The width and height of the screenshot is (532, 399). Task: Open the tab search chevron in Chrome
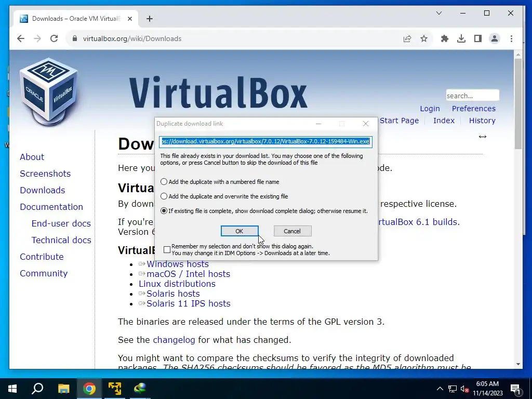(438, 13)
